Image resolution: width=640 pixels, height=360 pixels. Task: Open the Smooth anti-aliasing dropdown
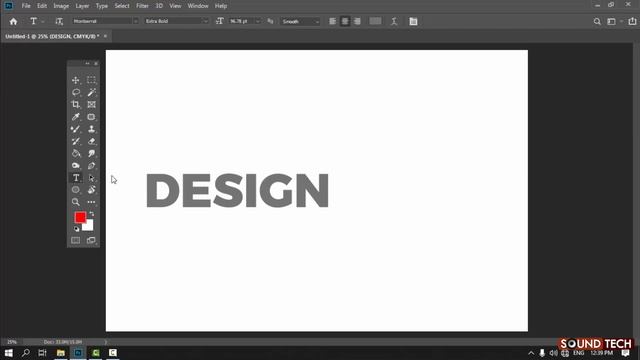pyautogui.click(x=300, y=21)
